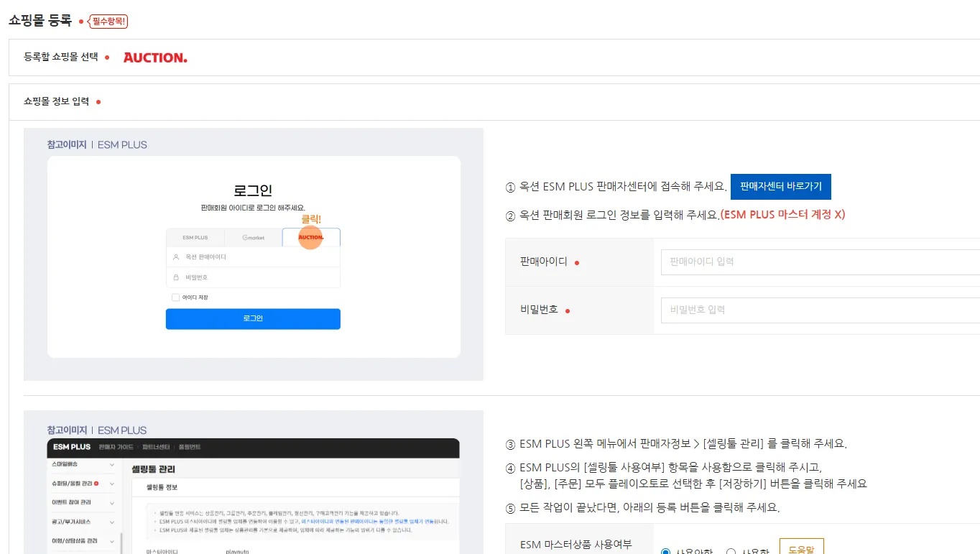Click the AUCTION tab in login reference image

311,237
